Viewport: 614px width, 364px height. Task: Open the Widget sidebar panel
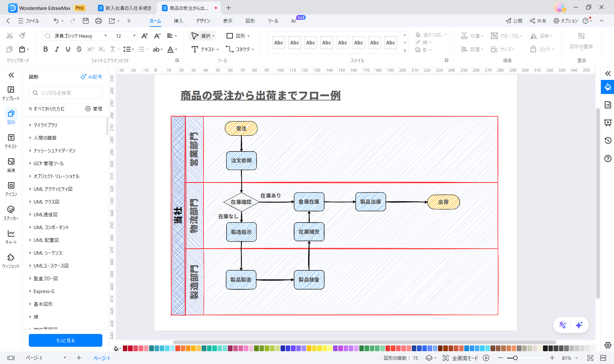[x=11, y=261]
